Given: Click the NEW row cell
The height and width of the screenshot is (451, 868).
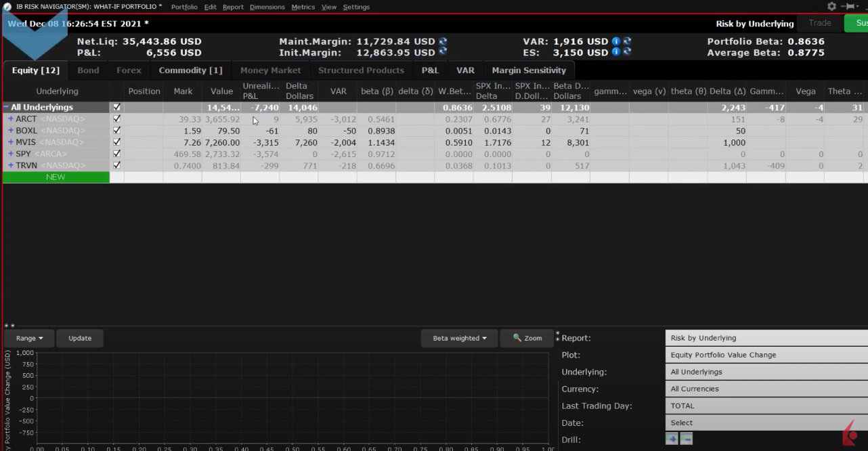Looking at the screenshot, I should click(56, 177).
